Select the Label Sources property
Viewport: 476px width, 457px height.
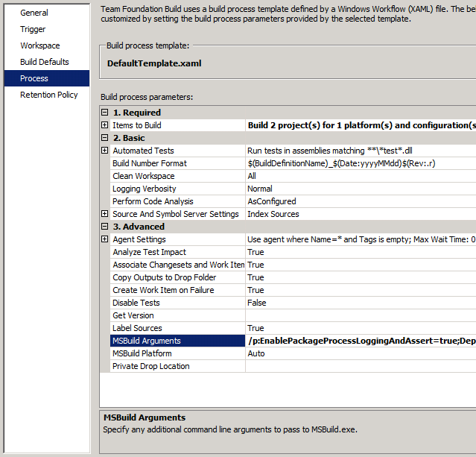pos(177,328)
